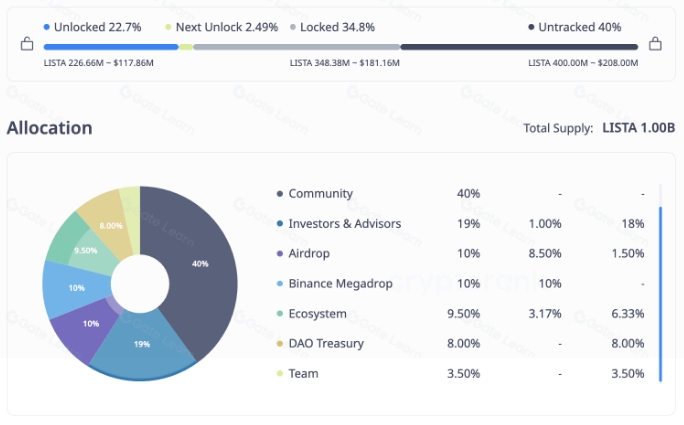Screen dimensions: 684x425
Task: Click the Investors & Advisors legend dot
Action: pos(280,223)
